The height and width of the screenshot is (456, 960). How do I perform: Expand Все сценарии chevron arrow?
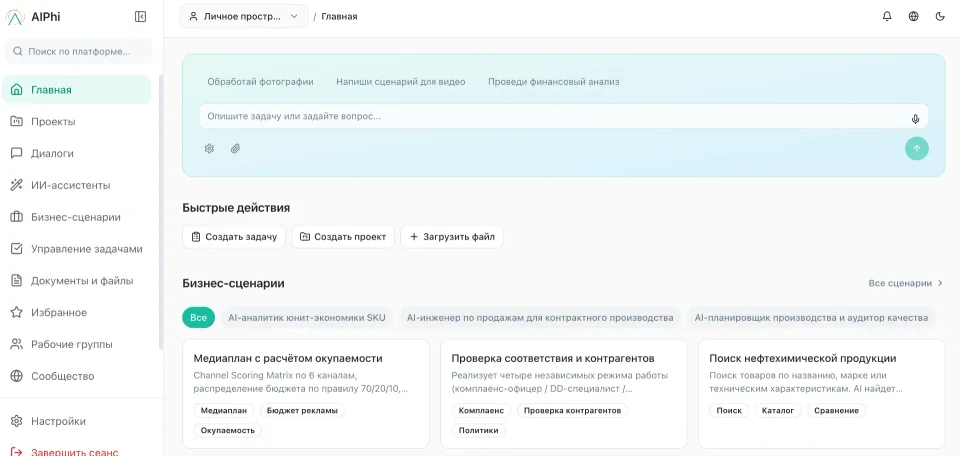[x=940, y=283]
